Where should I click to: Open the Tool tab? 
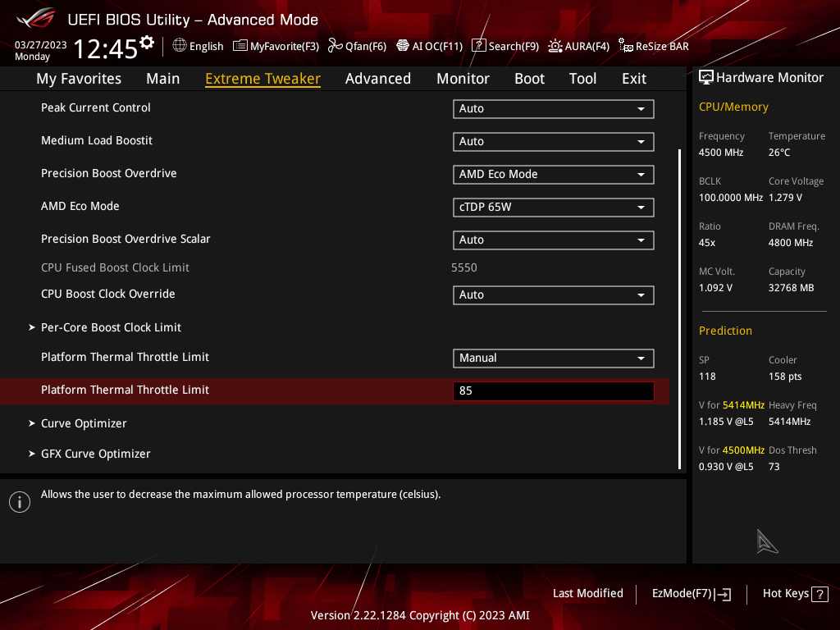(583, 79)
